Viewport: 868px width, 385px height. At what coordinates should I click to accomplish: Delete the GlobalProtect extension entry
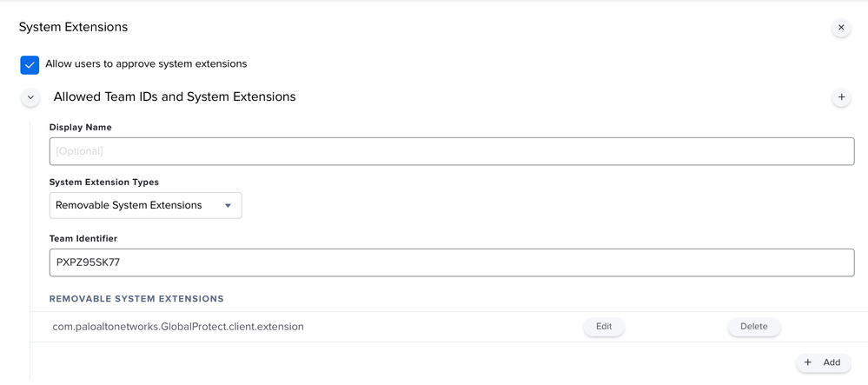pos(754,327)
